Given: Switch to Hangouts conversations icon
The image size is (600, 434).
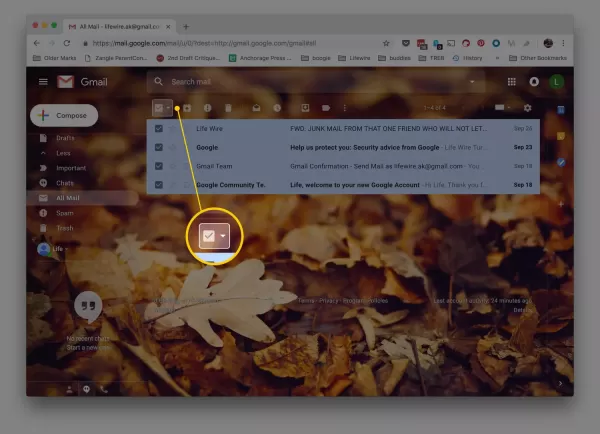Looking at the screenshot, I should point(86,390).
